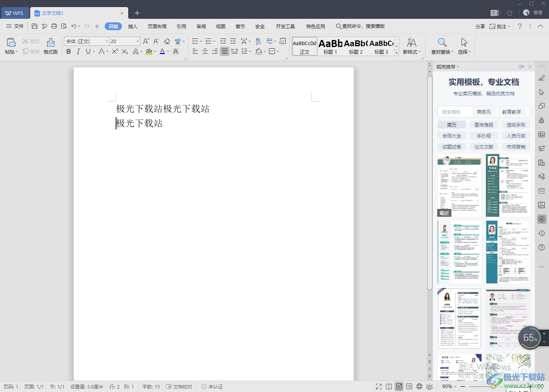Screen dimensions: 549x392
Task: Click the Undo arrow icon
Action: click(74, 26)
